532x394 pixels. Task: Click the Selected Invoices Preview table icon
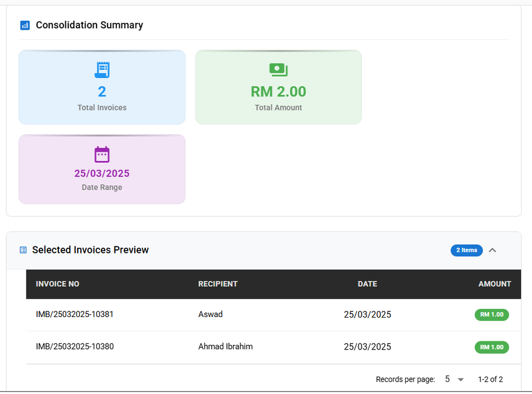[23, 250]
